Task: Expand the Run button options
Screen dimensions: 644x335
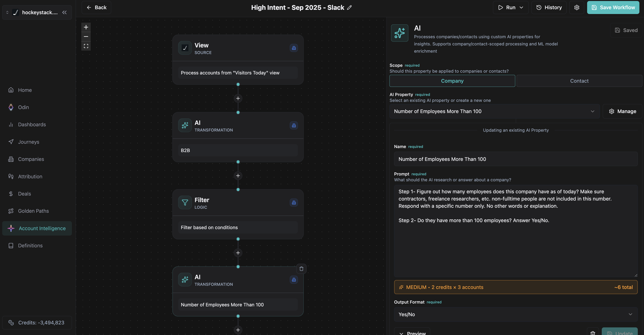Action: point(521,7)
